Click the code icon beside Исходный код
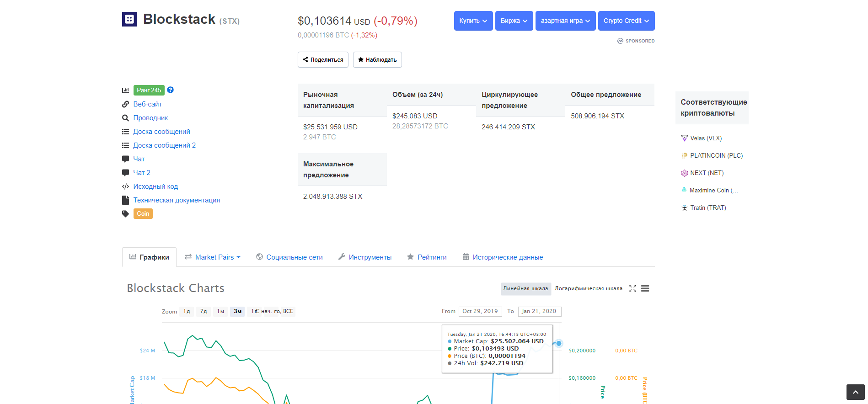868x404 pixels. click(125, 186)
